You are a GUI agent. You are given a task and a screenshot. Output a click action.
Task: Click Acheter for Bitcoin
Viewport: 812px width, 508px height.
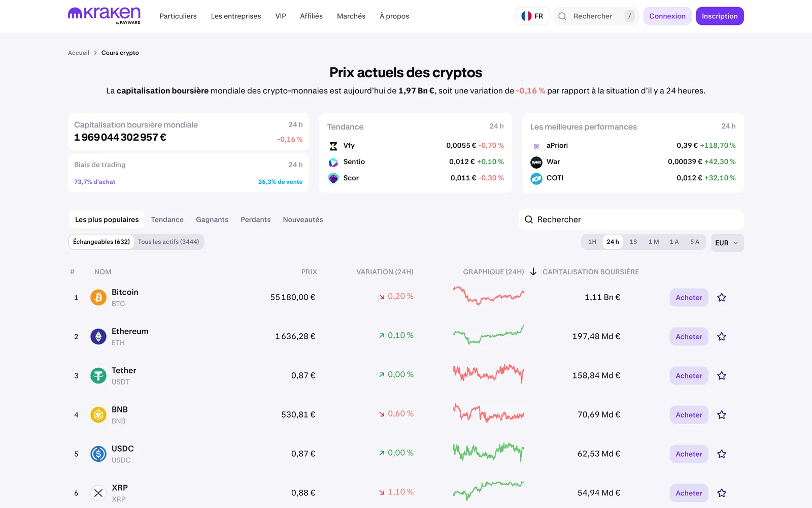click(689, 298)
